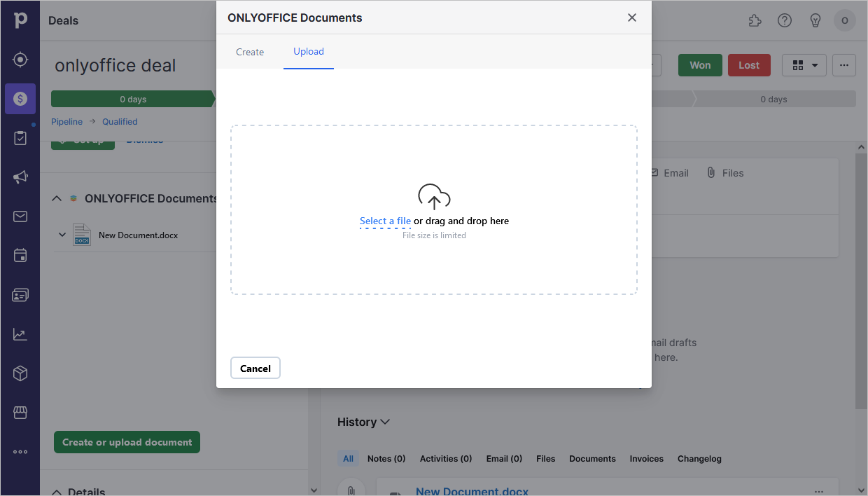Open the pipeline view layout dropdown
Viewport: 868px width, 496px height.
(x=804, y=65)
